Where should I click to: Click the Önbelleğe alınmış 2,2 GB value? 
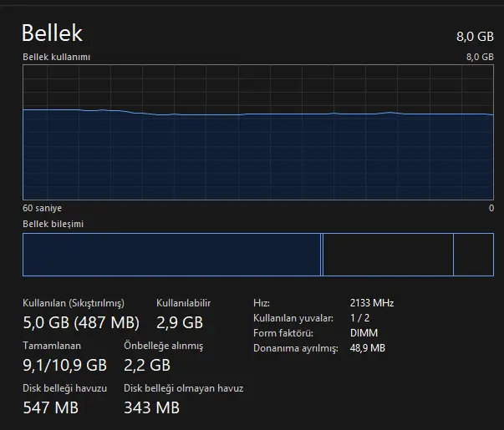click(147, 365)
